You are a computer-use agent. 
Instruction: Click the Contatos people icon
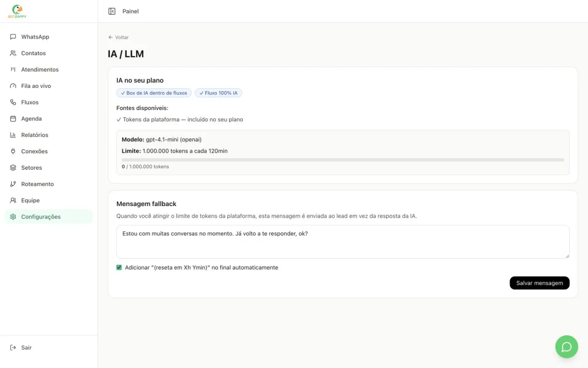(x=13, y=53)
